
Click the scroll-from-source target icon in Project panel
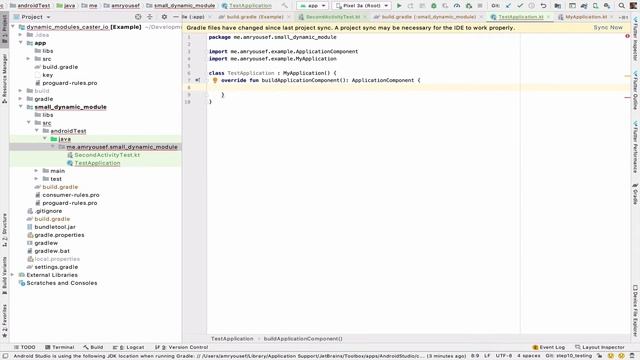138,17
